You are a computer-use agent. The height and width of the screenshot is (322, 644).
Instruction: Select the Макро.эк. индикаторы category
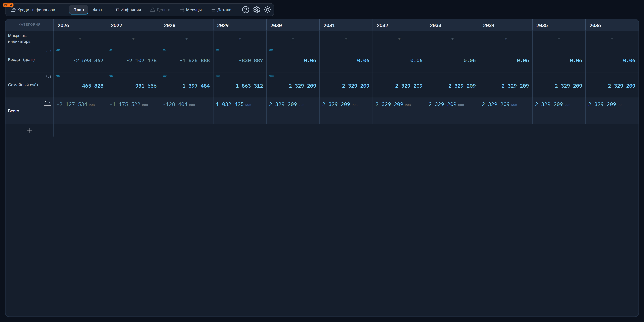pyautogui.click(x=29, y=39)
